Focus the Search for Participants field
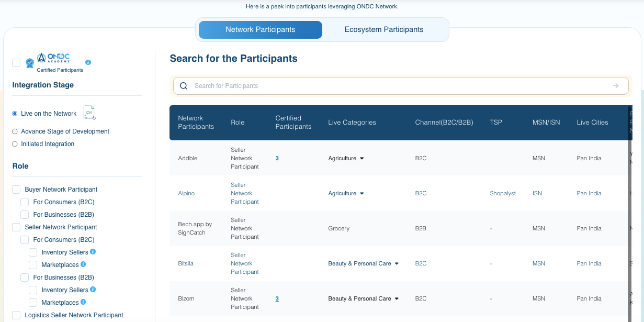This screenshot has height=322, width=644. pyautogui.click(x=401, y=86)
